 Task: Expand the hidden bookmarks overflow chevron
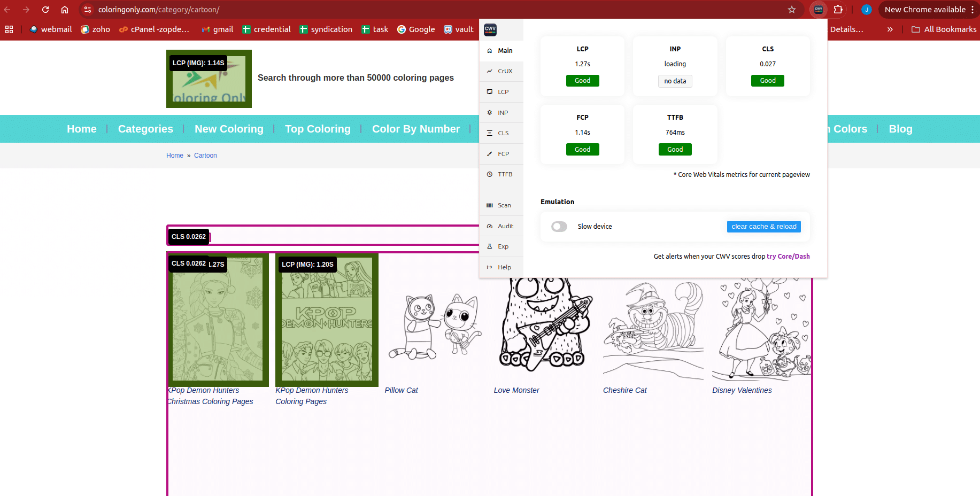[890, 29]
